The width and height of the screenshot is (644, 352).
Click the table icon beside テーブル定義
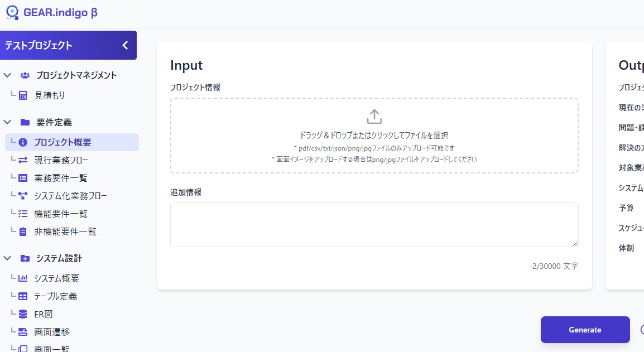tap(23, 296)
